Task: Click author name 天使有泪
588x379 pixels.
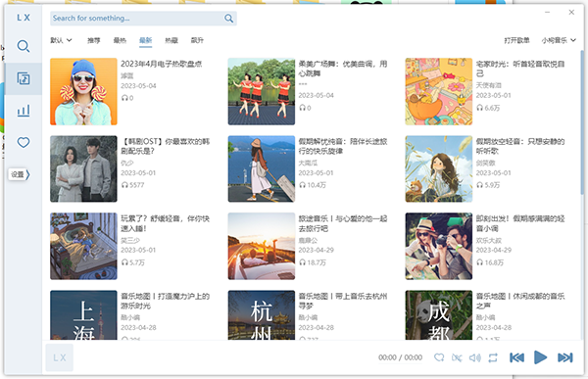Action: [x=489, y=85]
